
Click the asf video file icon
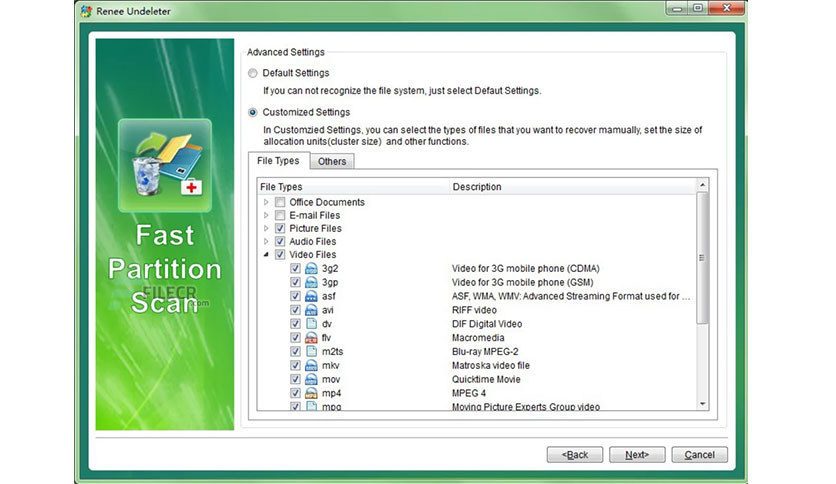(x=311, y=296)
